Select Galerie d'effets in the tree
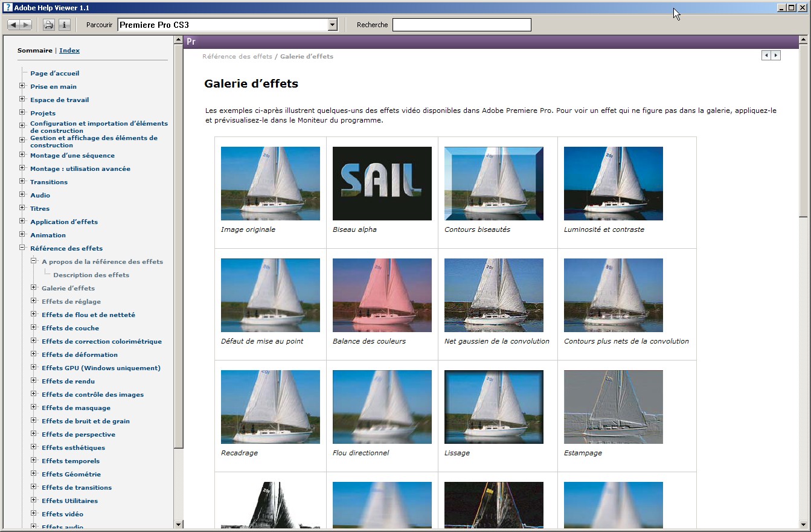Image resolution: width=811 pixels, height=532 pixels. tap(68, 289)
